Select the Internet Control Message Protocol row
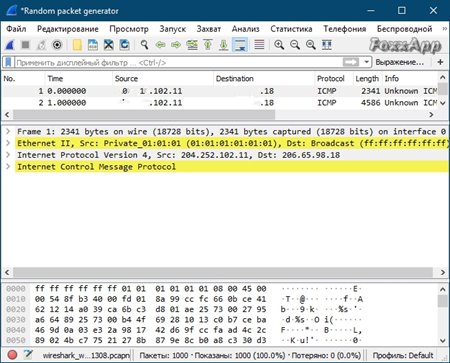Viewport: 450px width, 363px height. [232, 167]
